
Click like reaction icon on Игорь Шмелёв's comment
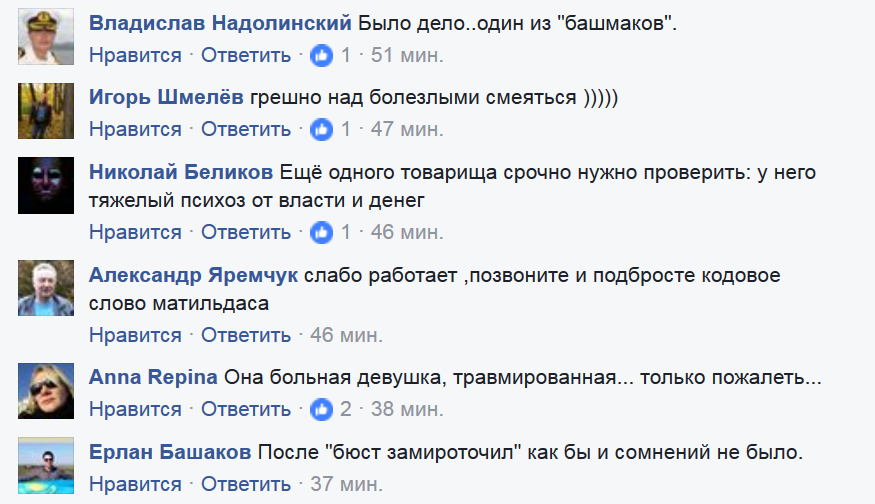tap(321, 129)
